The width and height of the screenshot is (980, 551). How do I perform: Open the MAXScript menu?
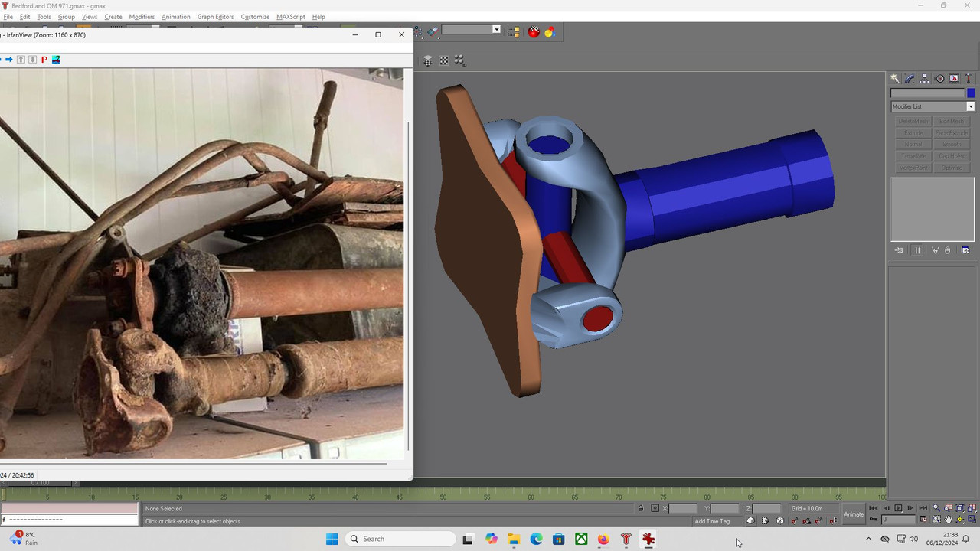coord(289,16)
